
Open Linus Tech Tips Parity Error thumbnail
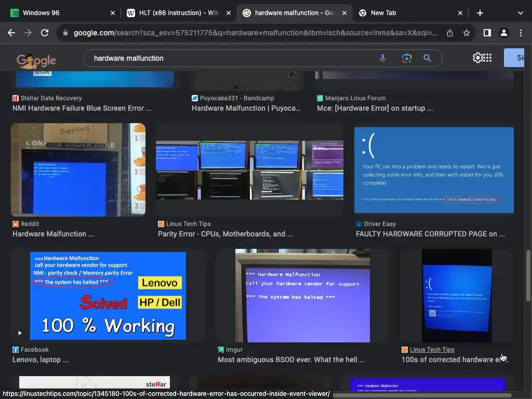[x=249, y=170]
